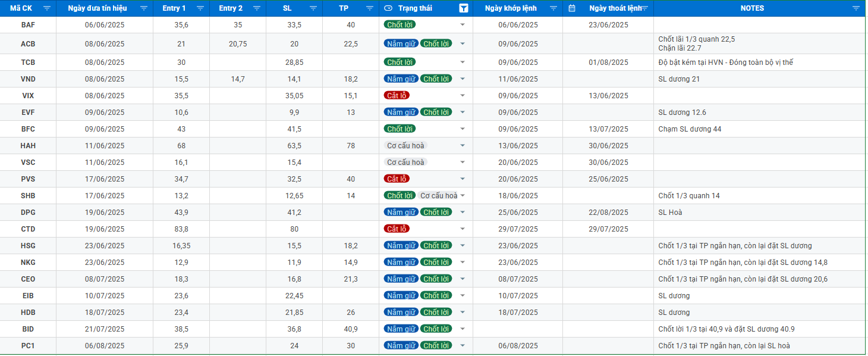Click filter icon in Mã CK header
The image size is (868, 356).
(x=47, y=8)
